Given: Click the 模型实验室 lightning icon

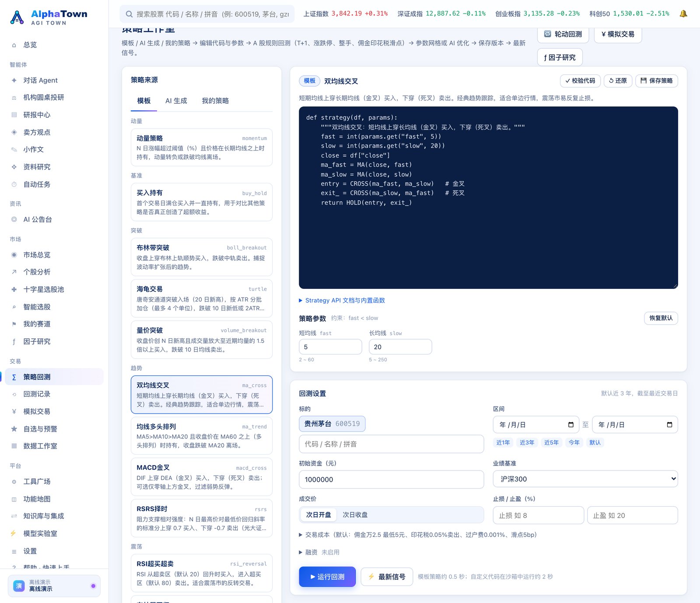Looking at the screenshot, I should pos(14,533).
